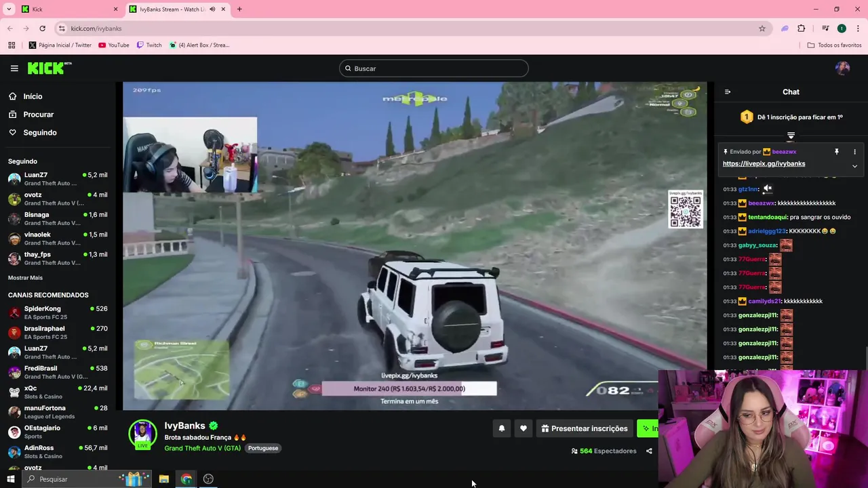This screenshot has height=488, width=868.
Task: Open the Alert Box bookmark
Action: pyautogui.click(x=199, y=45)
